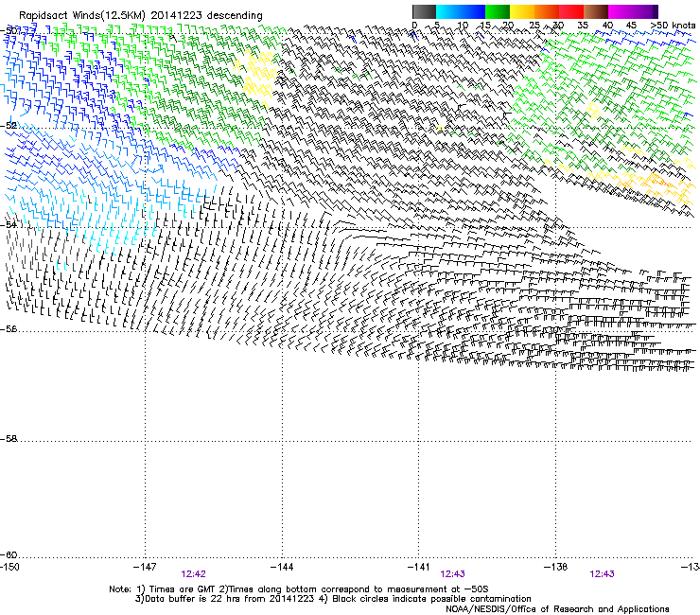Click the '-144' longitude axis label
Screen dimensions: 700x615
(x=282, y=567)
